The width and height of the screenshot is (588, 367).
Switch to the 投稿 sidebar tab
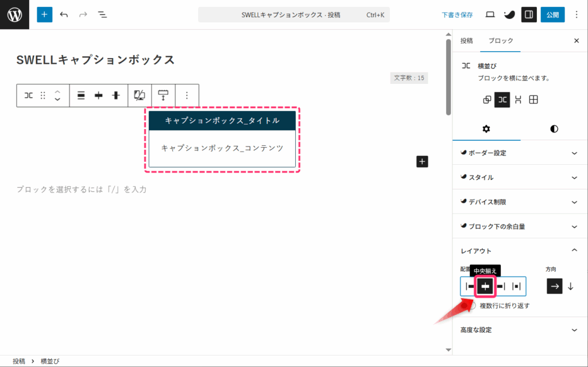point(466,41)
